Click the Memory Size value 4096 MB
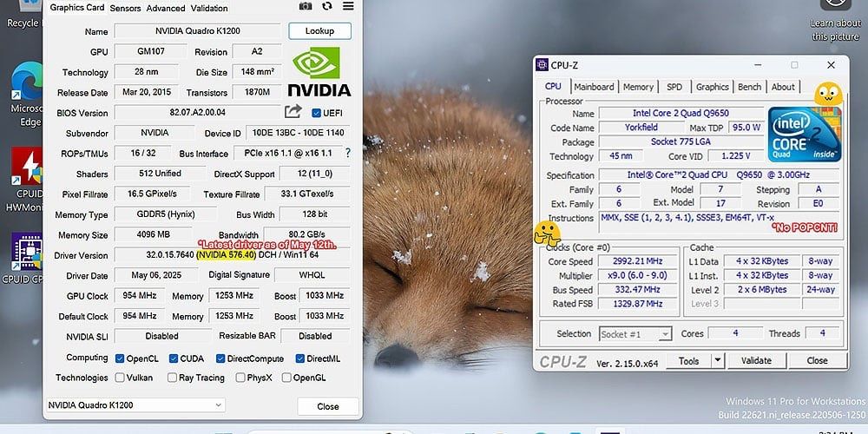The height and width of the screenshot is (434, 868). point(154,234)
